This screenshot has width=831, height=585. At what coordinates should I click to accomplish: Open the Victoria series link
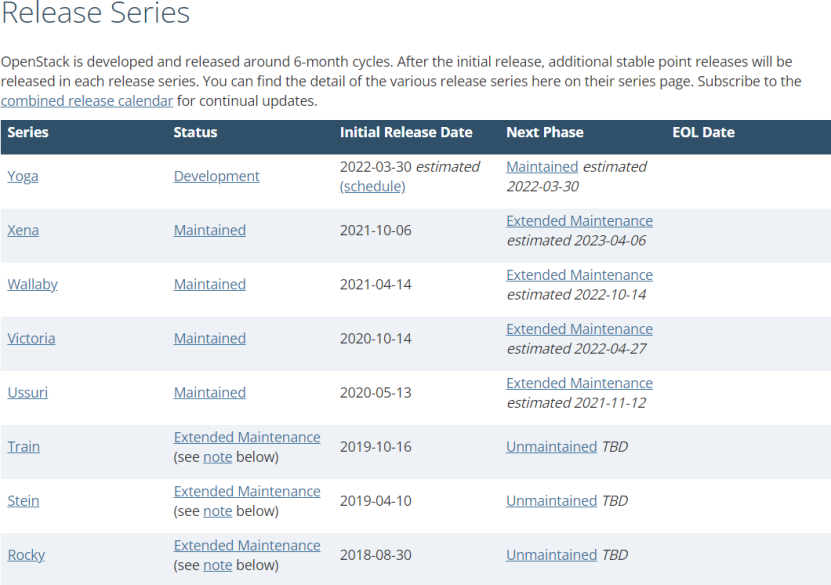(x=31, y=338)
